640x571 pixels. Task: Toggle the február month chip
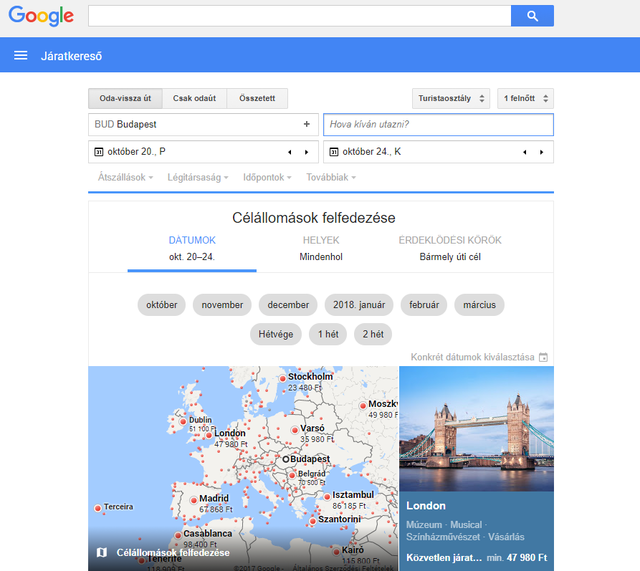424,305
